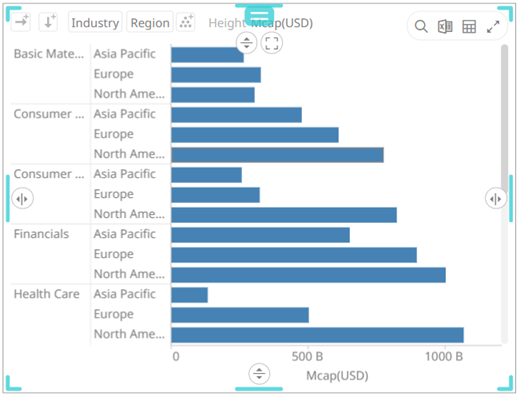The width and height of the screenshot is (520, 397).
Task: Click the bottom vertical resize handle
Action: click(x=259, y=374)
